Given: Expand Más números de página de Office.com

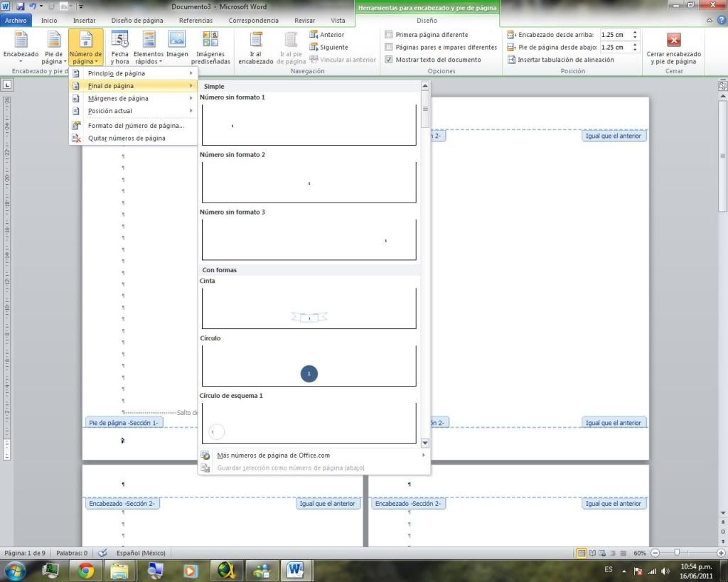Looking at the screenshot, I should click(314, 456).
